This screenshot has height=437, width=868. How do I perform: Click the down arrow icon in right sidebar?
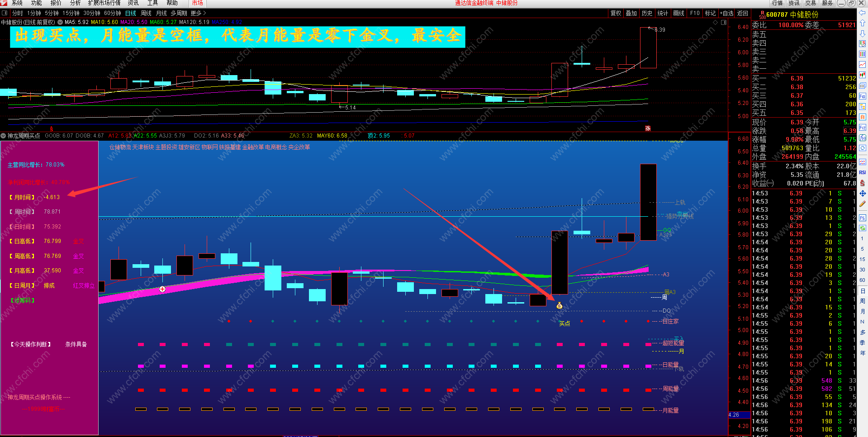pos(863,33)
